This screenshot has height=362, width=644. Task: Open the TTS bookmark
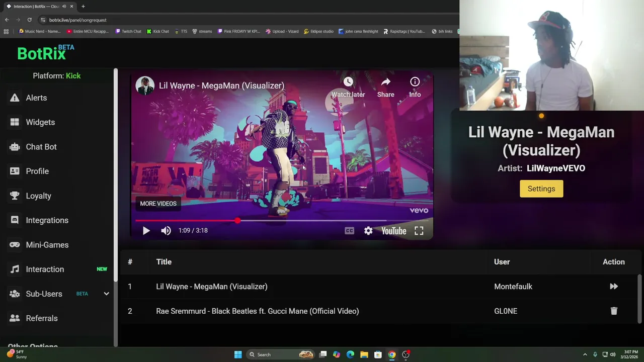click(181, 31)
